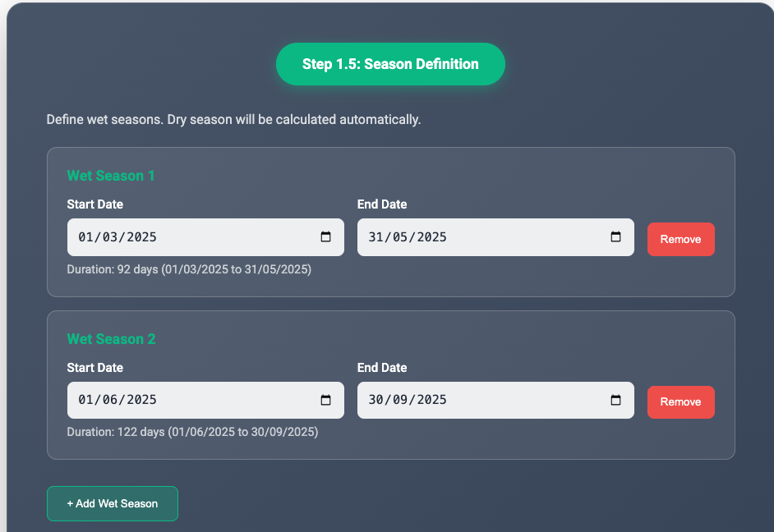Screen dimensions: 774x532
Task: Open calendar picker for Wet Season 1 end date
Action: click(x=615, y=237)
